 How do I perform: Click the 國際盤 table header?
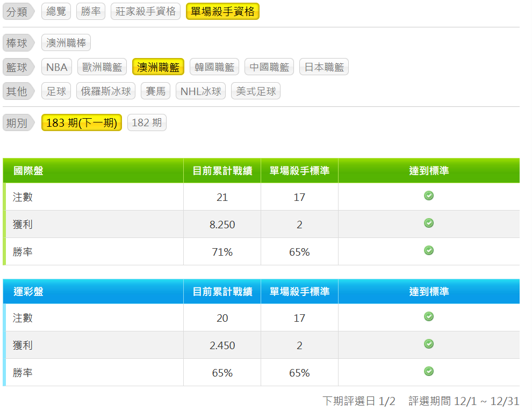28,171
